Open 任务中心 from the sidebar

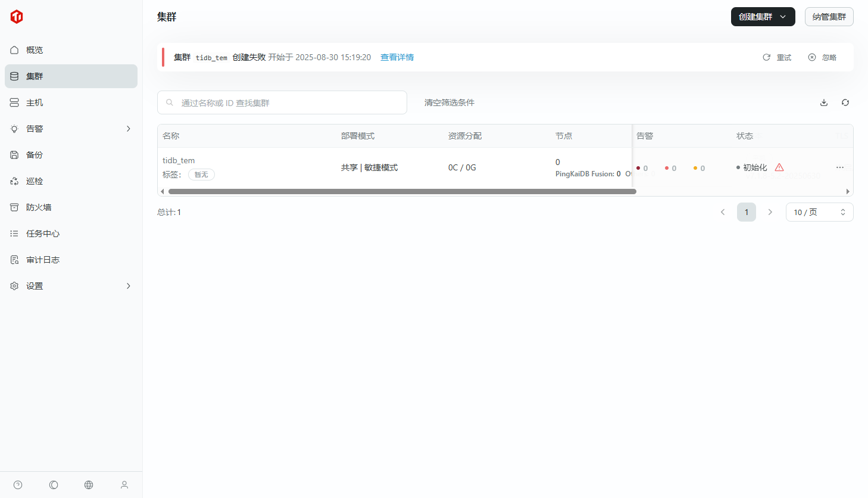click(43, 234)
